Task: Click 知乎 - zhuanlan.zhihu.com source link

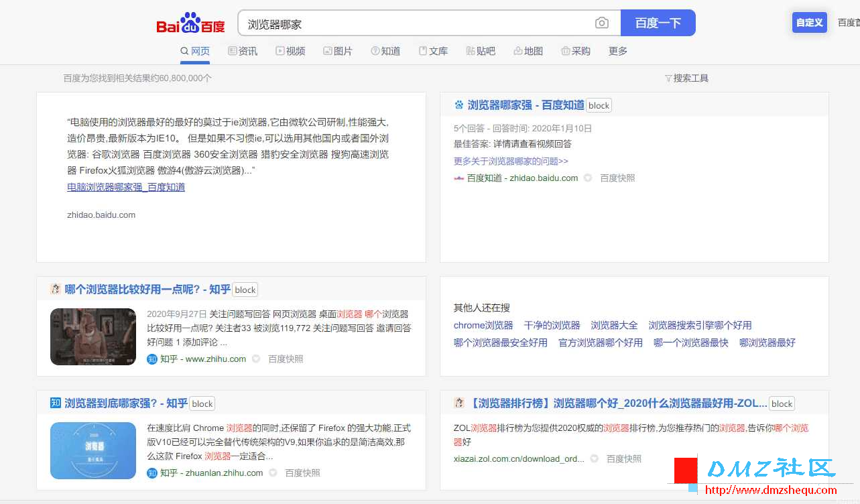Action: pos(212,473)
